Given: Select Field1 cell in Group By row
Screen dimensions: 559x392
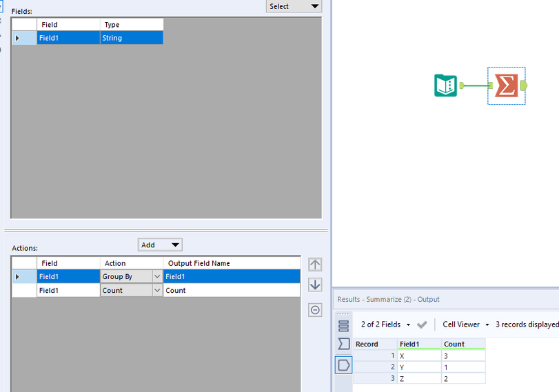Looking at the screenshot, I should (68, 276).
